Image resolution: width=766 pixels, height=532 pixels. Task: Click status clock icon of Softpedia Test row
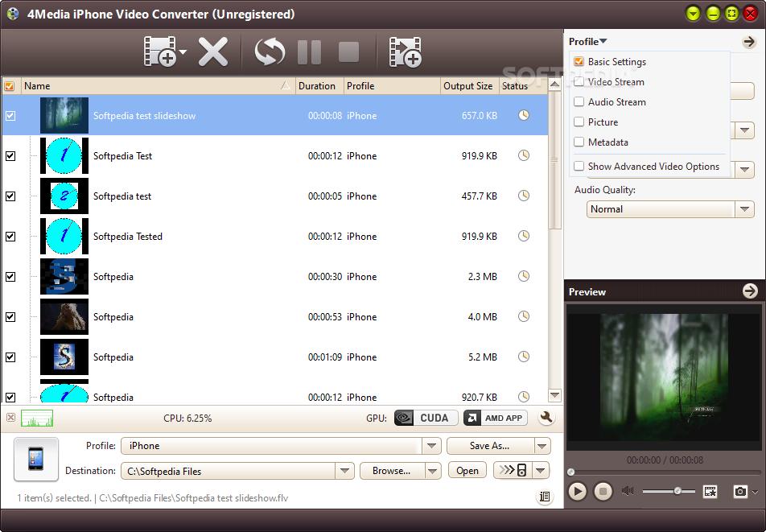(524, 155)
